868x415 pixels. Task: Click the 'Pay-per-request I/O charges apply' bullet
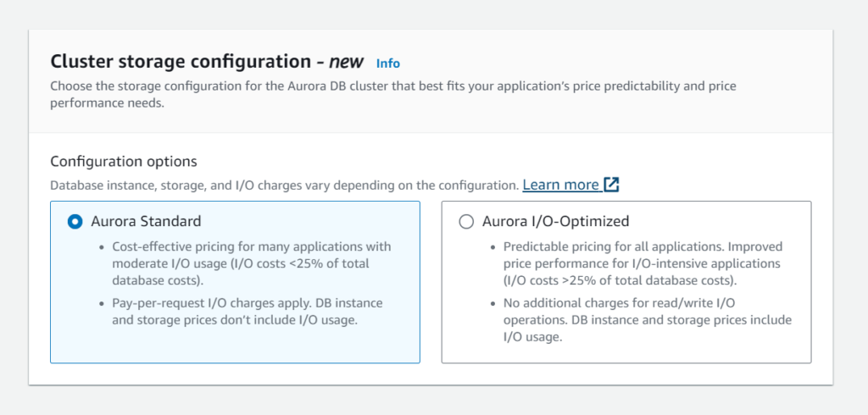click(247, 312)
